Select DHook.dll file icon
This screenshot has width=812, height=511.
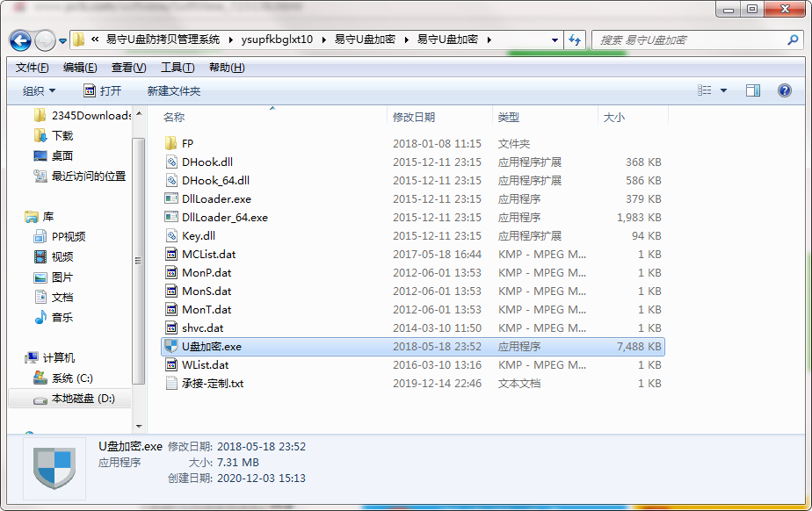[x=170, y=162]
